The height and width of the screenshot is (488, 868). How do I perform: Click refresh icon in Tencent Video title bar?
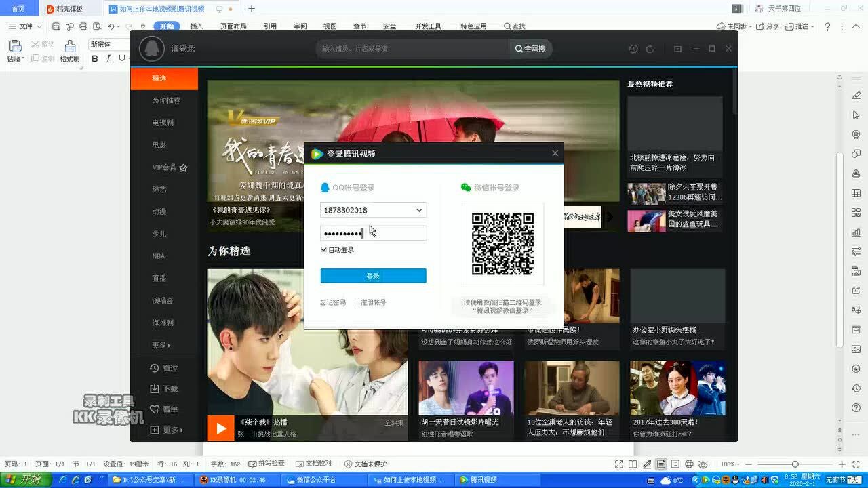pos(650,49)
